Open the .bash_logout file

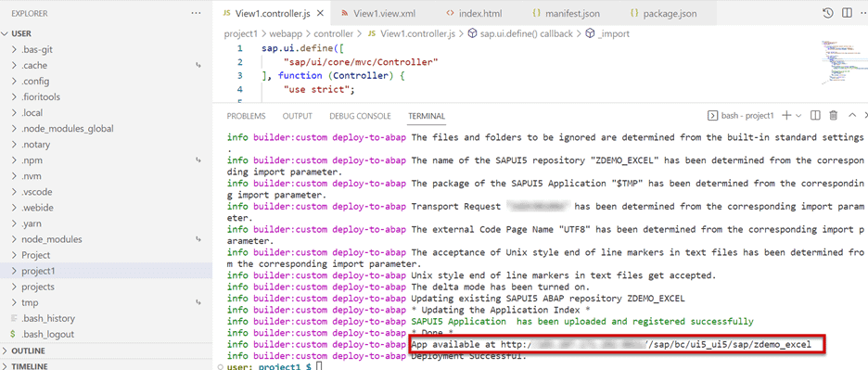(106, 334)
